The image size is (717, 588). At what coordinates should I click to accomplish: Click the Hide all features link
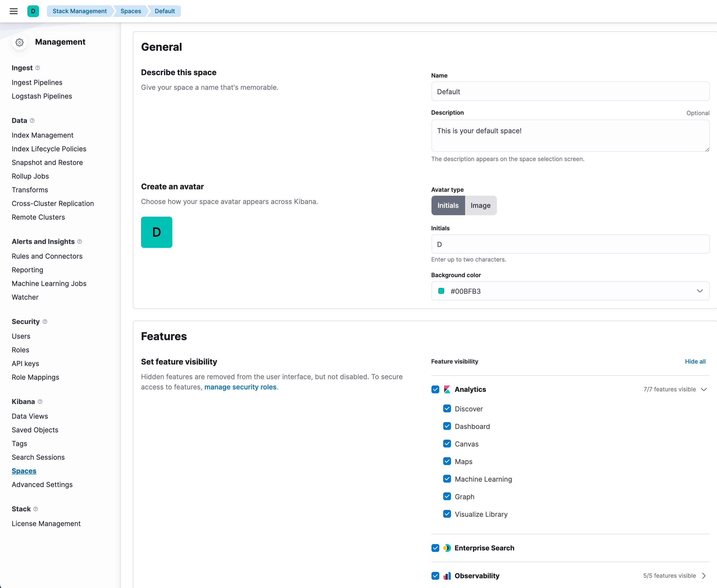tap(695, 361)
